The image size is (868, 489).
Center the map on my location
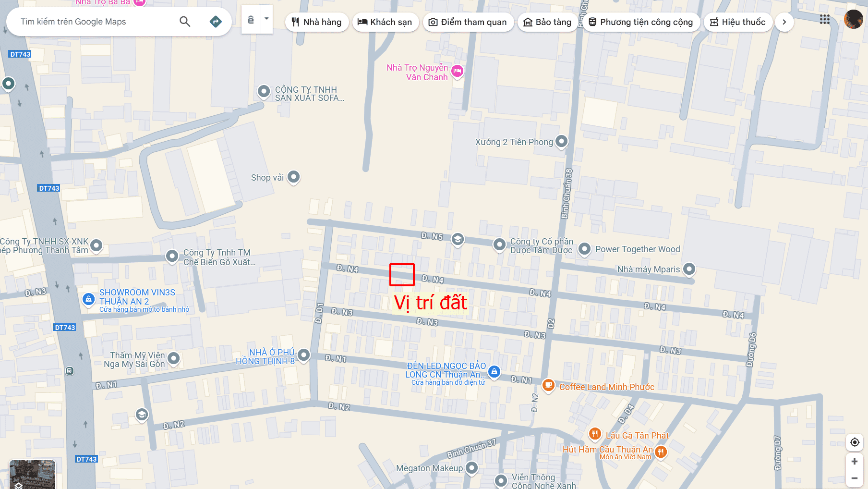tap(855, 442)
